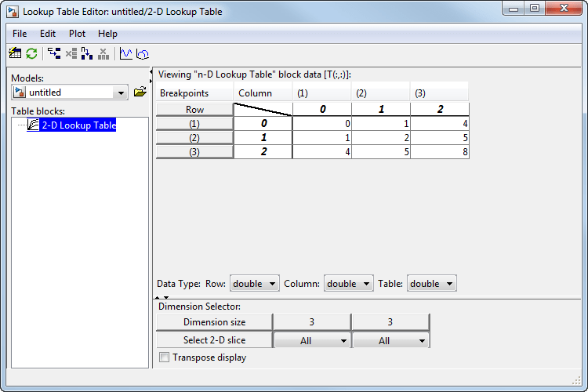The image size is (588, 392).
Task: Click the linear plot toolbar icon
Action: pyautogui.click(x=125, y=53)
